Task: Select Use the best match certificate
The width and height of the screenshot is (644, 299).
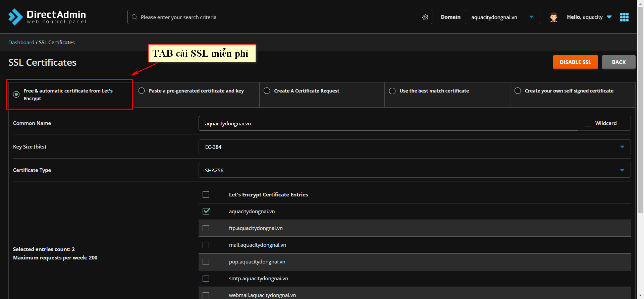Action: tap(392, 91)
